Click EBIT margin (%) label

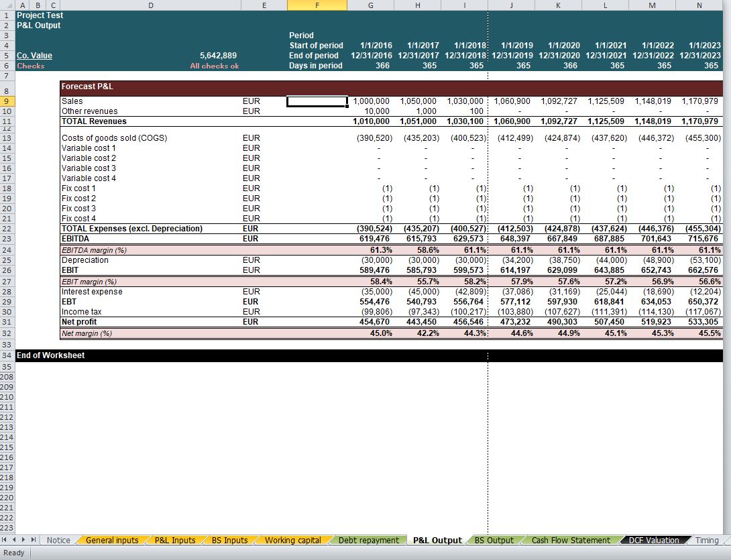pos(89,282)
